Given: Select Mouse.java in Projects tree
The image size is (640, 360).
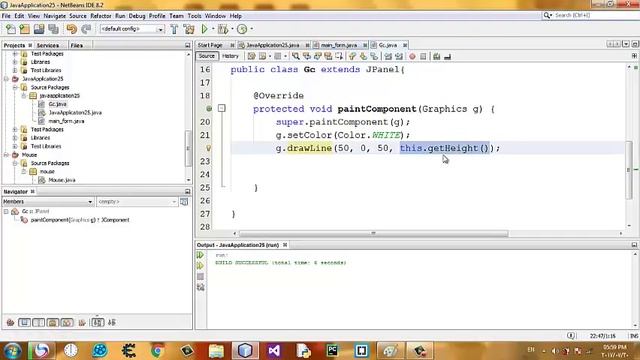Looking at the screenshot, I should pyautogui.click(x=62, y=180).
